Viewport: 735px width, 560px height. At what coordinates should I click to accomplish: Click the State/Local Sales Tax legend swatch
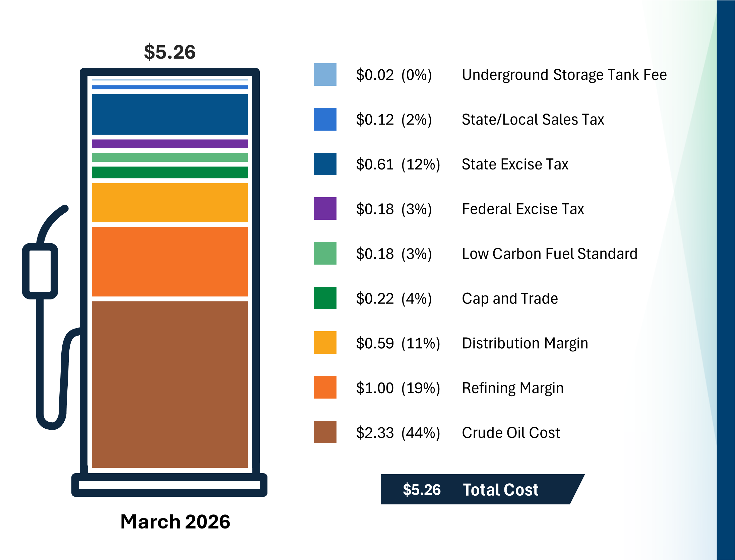325,119
